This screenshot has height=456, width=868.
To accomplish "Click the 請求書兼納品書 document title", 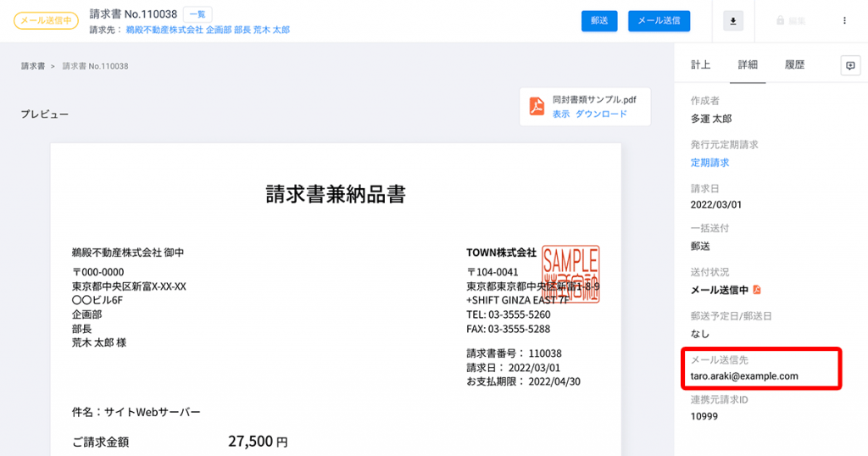I will click(x=336, y=194).
